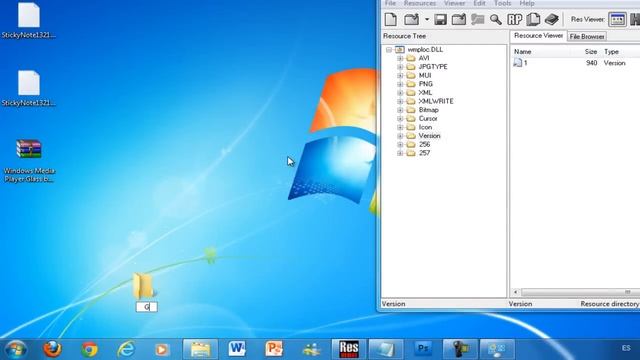Select the Res Viewer dialog mode button
This screenshot has height=360, width=640.
[x=617, y=19]
